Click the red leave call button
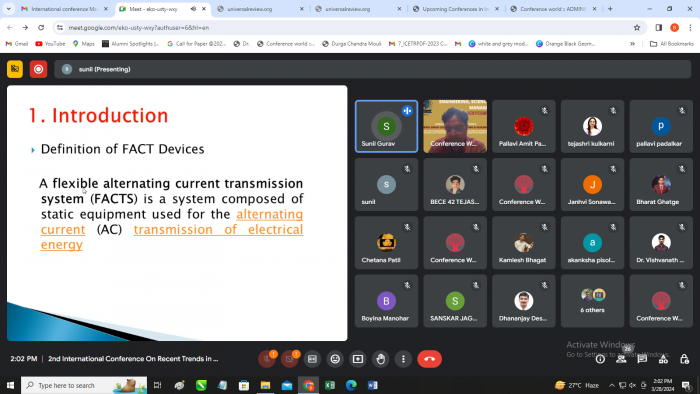Image resolution: width=700 pixels, height=394 pixels. (x=429, y=359)
